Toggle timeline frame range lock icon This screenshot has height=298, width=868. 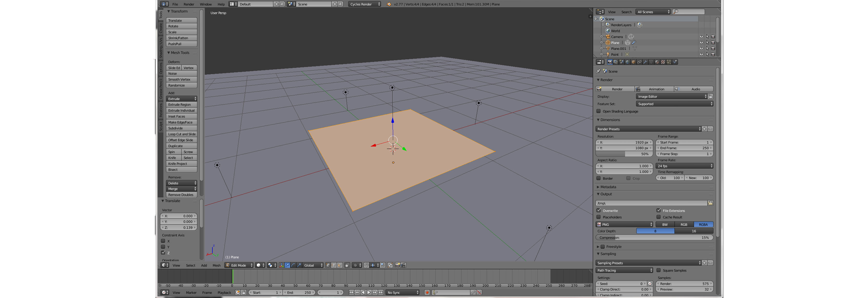244,293
